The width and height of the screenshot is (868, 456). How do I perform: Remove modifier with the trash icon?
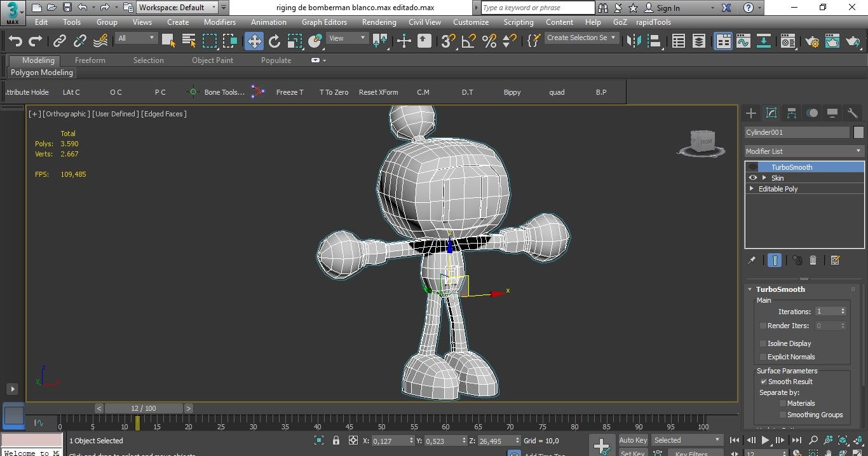point(813,260)
